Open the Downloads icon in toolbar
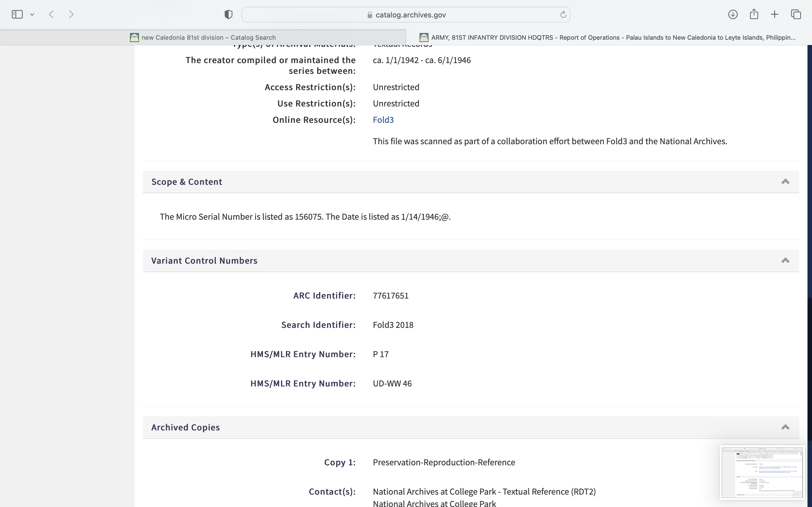 pos(733,14)
